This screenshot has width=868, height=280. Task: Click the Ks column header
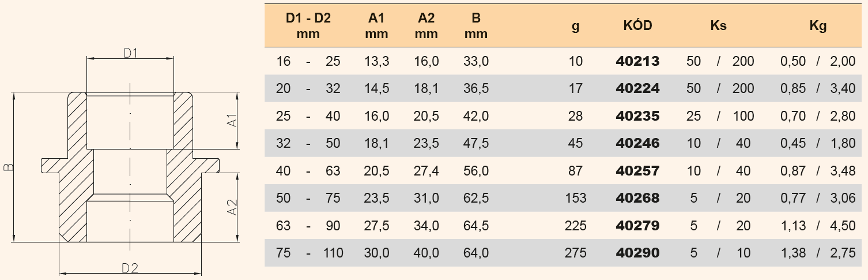click(719, 26)
